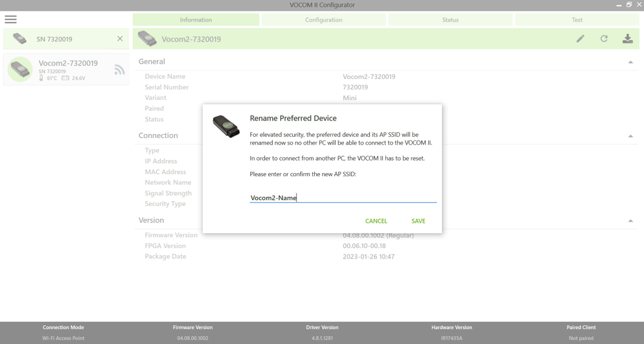
Task: Click device icon in SN 7320019 tab
Action: [19, 39]
